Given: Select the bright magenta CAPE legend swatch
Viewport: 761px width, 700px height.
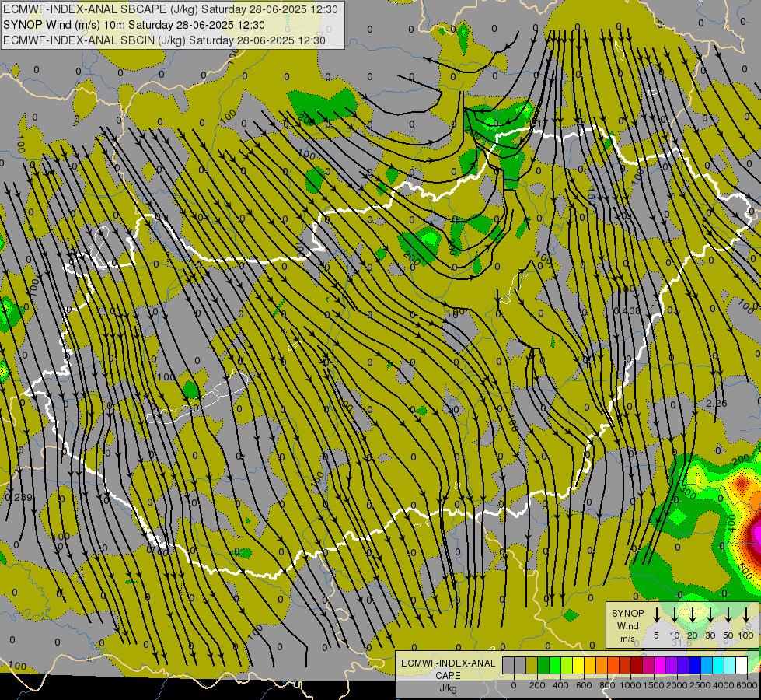Looking at the screenshot, I should [660, 665].
